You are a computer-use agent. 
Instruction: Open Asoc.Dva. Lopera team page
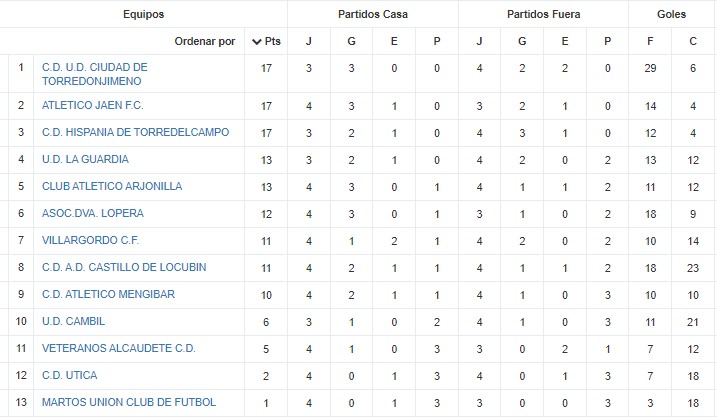[93, 213]
